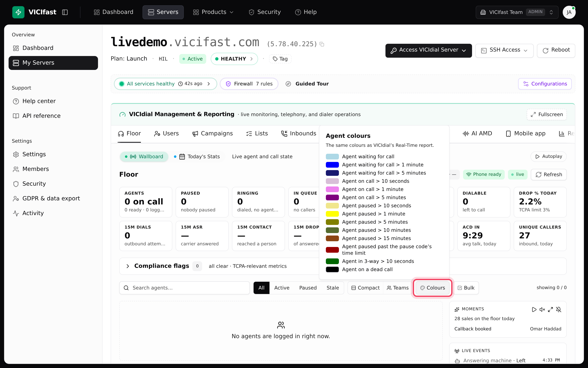Open the Access VICIdial Server dropdown
588x368 pixels.
click(x=428, y=50)
